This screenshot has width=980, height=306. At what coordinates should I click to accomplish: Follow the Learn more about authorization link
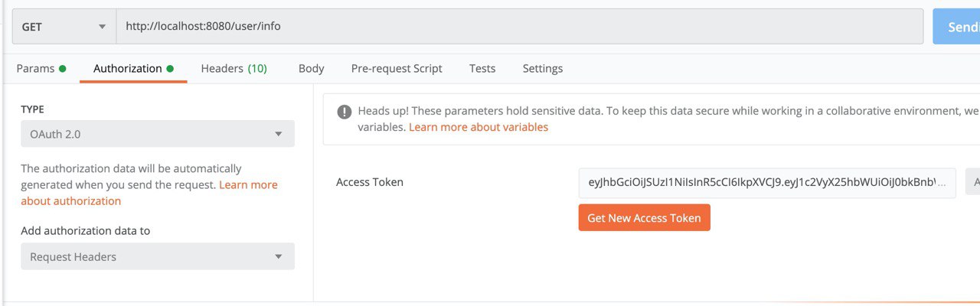(x=149, y=193)
